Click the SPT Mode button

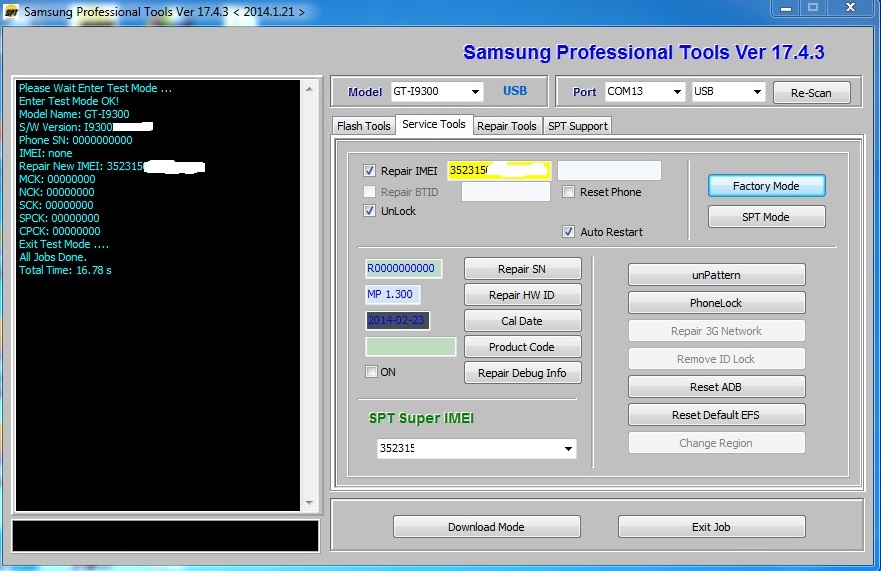click(766, 217)
